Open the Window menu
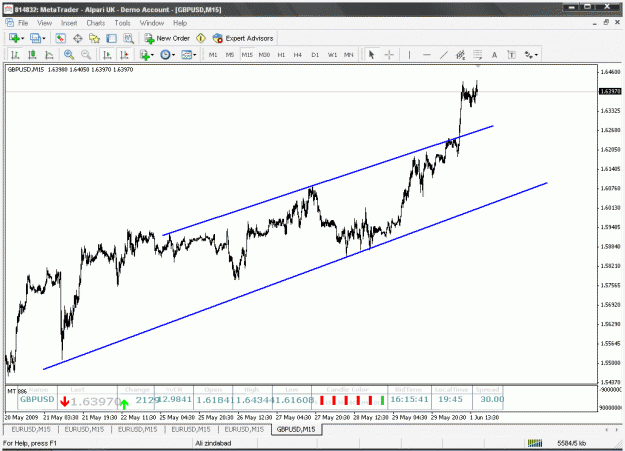This screenshot has width=625, height=451. (152, 23)
